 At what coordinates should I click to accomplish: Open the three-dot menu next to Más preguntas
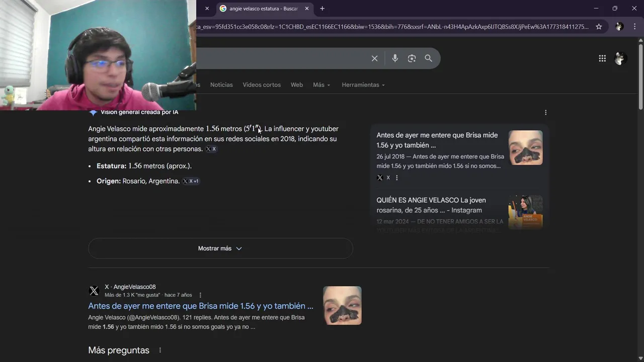(160, 350)
